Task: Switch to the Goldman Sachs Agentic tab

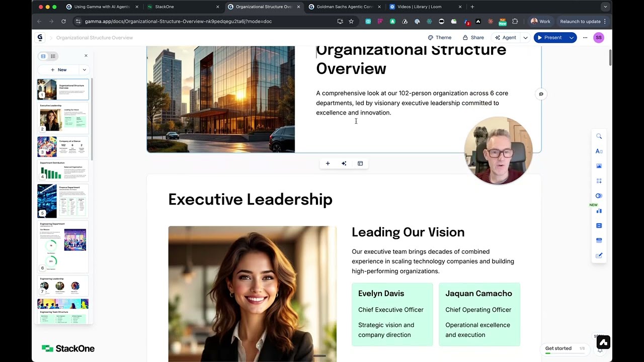Action: point(344,7)
